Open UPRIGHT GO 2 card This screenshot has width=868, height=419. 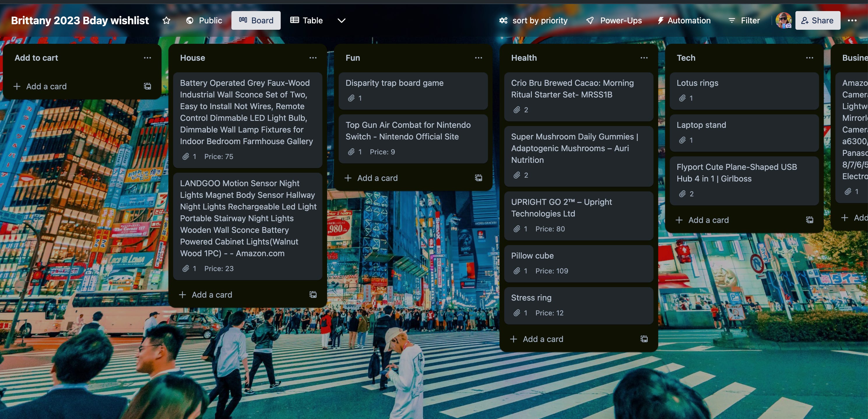tap(579, 216)
